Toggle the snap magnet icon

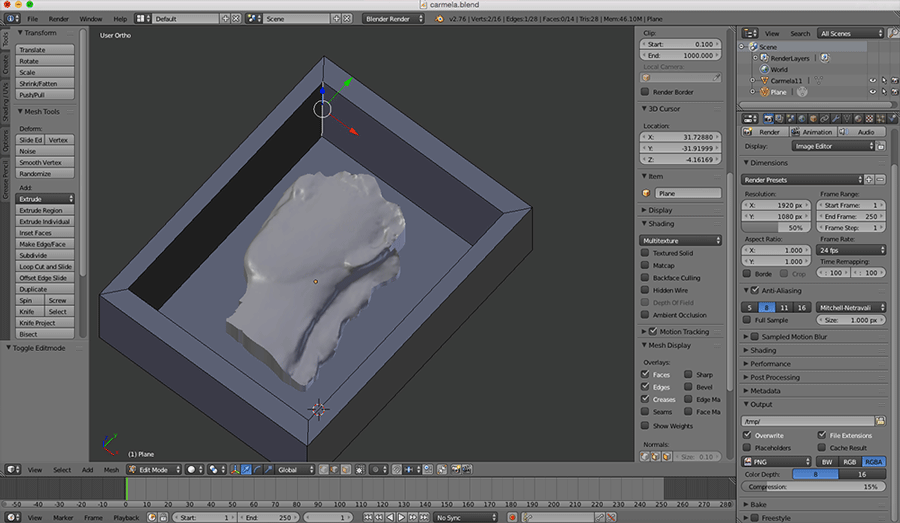click(396, 470)
